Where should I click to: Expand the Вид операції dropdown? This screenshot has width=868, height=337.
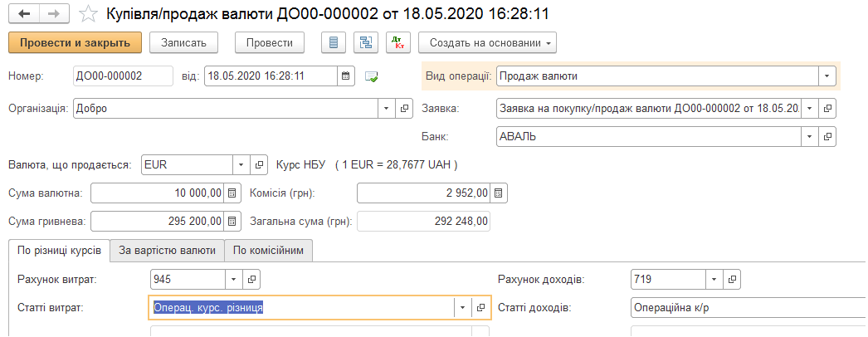[827, 76]
